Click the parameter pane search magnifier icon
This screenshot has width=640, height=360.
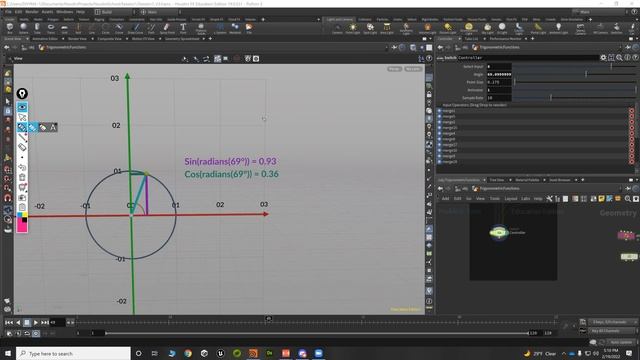point(619,58)
